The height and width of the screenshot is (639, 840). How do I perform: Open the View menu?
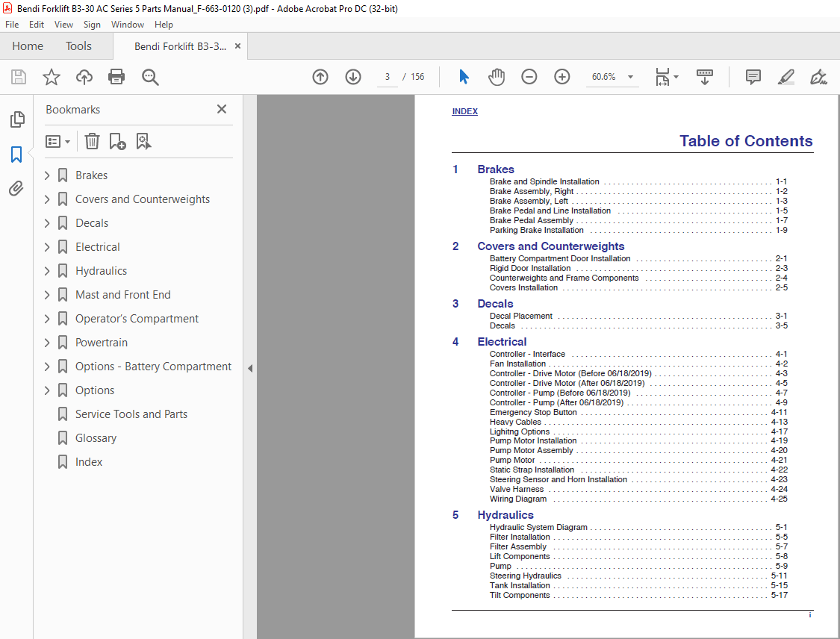tap(63, 25)
